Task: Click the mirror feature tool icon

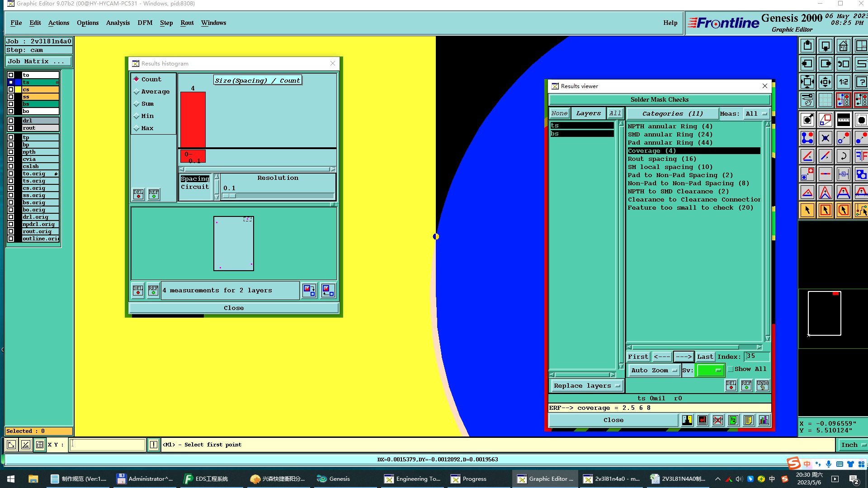Action: [x=861, y=156]
